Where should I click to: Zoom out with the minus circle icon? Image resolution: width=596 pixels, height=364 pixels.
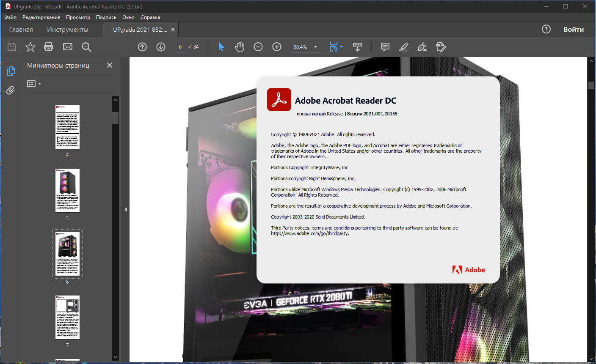click(x=258, y=47)
